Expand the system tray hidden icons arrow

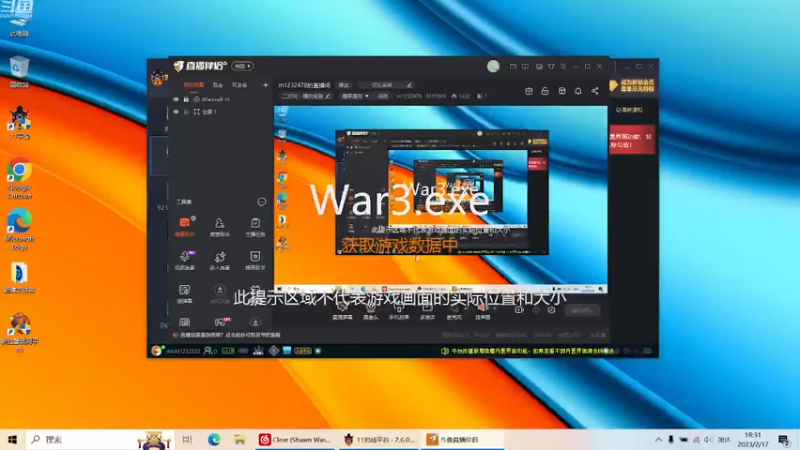(658, 439)
